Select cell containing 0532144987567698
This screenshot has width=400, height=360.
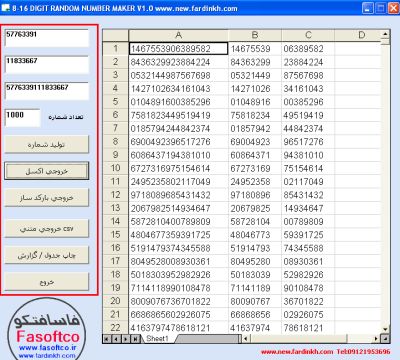coord(178,75)
